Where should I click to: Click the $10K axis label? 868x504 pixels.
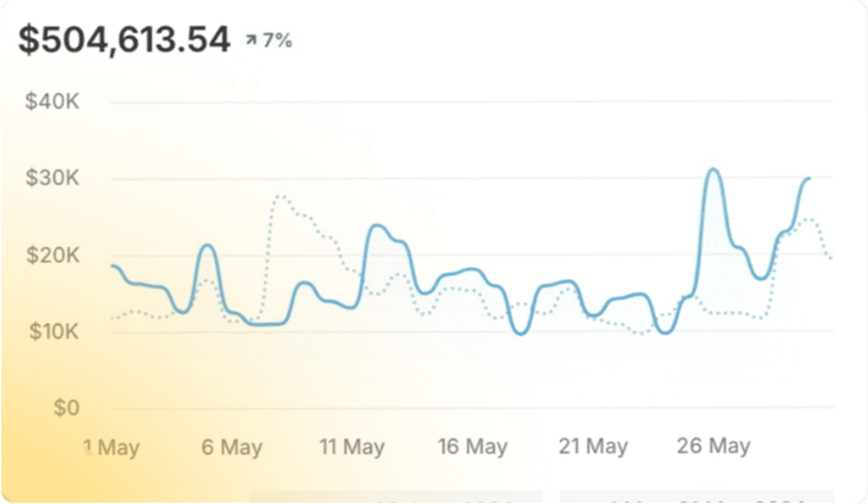click(53, 332)
